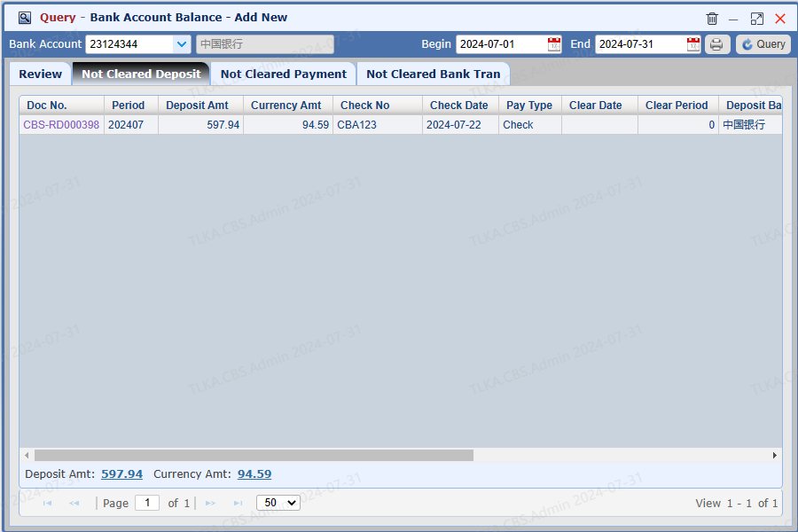Select the Not Cleared Deposit tab
This screenshot has width=798, height=532.
pos(141,74)
